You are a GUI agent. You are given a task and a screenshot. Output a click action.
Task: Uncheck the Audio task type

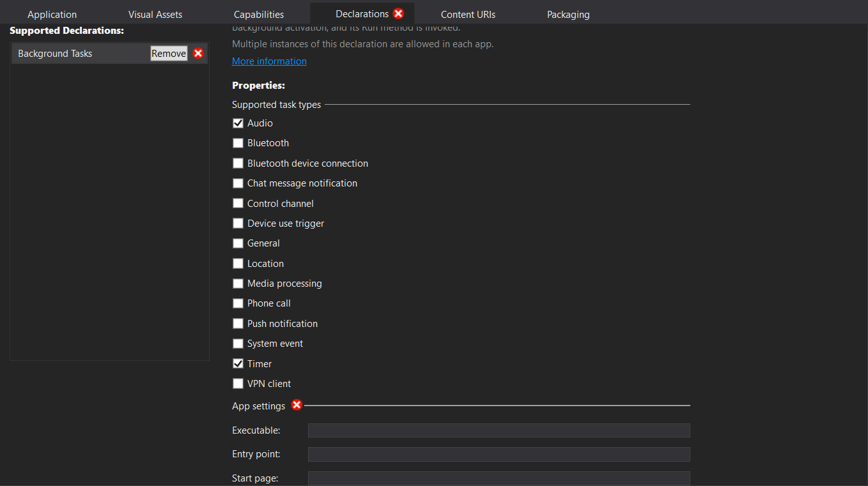[x=238, y=123]
